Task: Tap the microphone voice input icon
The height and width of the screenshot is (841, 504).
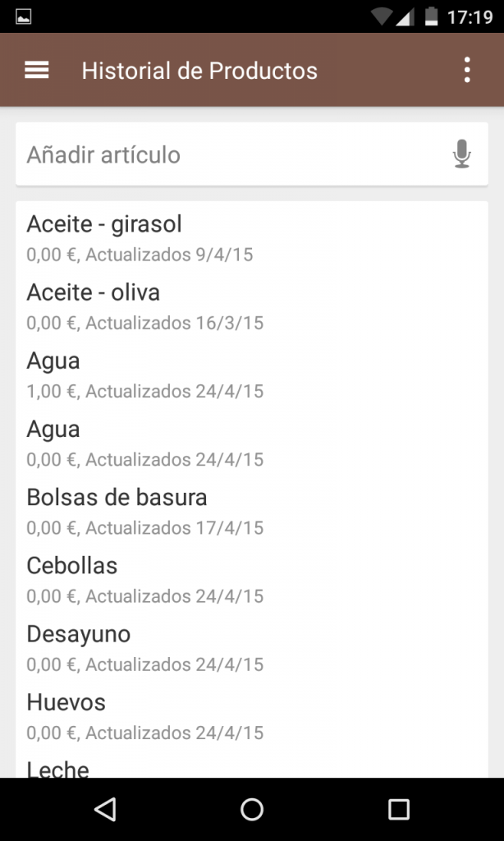Action: (x=461, y=154)
